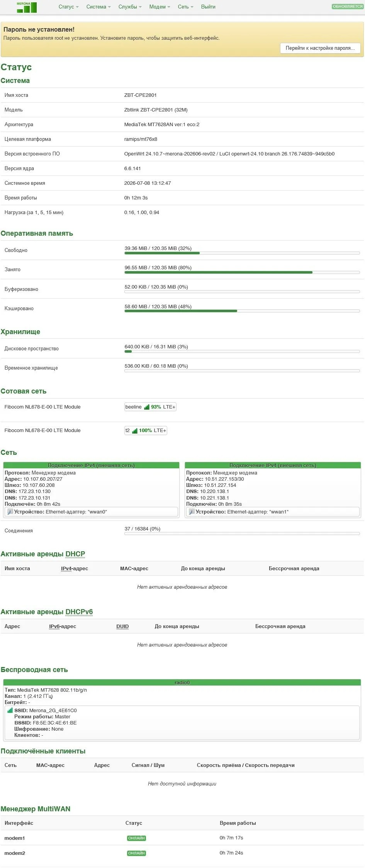Open the Модем menu
Screen dimensions: 365x868
coord(160,7)
